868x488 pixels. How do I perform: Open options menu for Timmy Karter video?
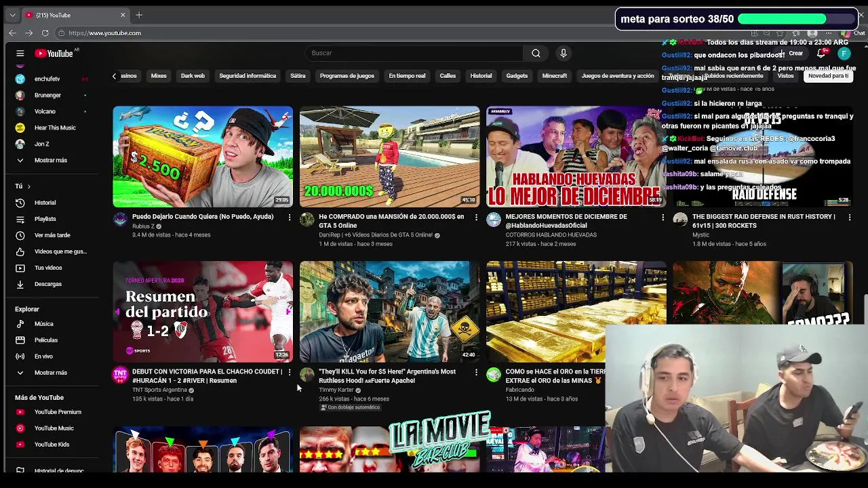pyautogui.click(x=476, y=372)
